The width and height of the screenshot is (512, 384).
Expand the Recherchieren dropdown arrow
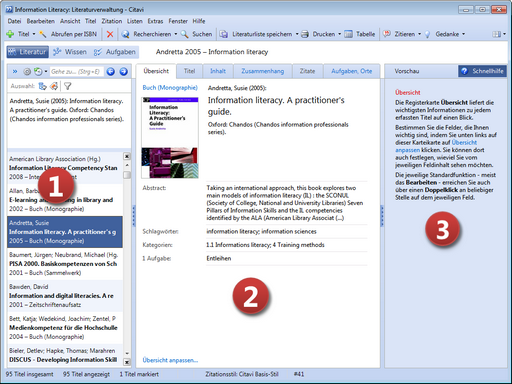point(176,34)
